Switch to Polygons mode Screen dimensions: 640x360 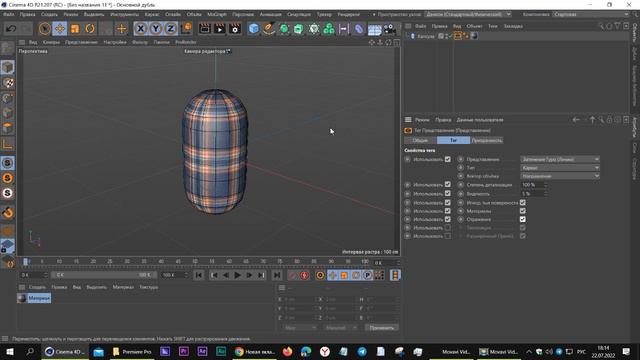[7, 128]
